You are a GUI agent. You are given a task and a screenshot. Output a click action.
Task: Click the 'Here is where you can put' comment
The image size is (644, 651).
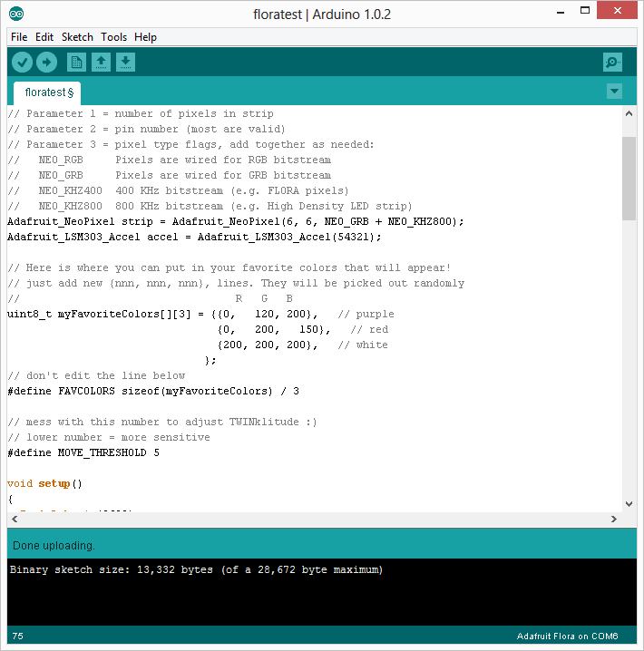(x=229, y=267)
